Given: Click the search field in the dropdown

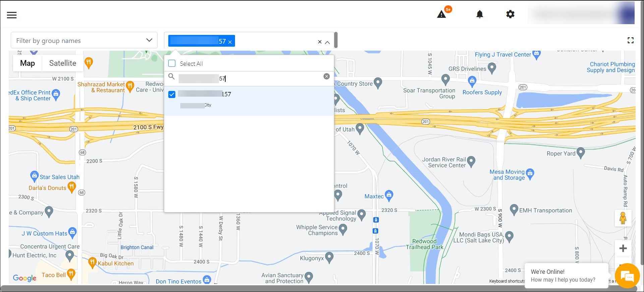Looking at the screenshot, I should [x=250, y=79].
